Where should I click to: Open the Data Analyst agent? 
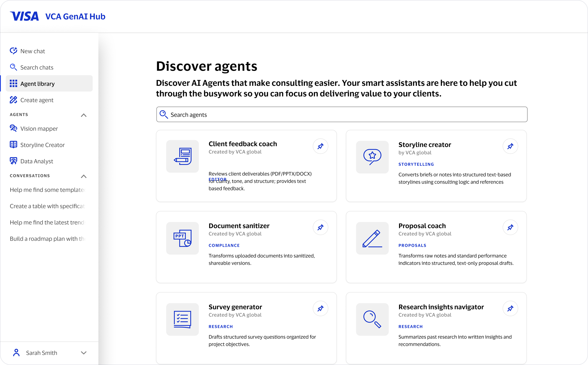point(49,161)
